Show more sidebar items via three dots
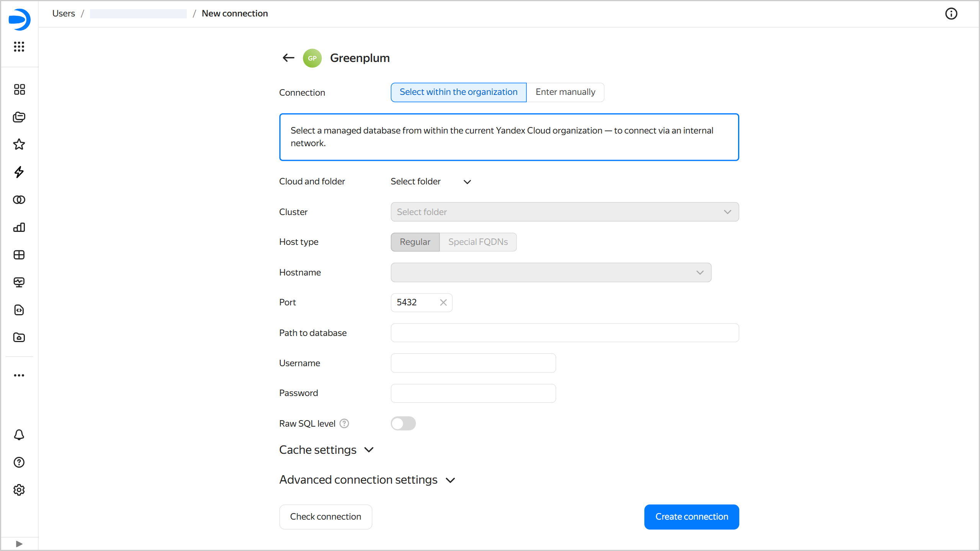 point(19,375)
